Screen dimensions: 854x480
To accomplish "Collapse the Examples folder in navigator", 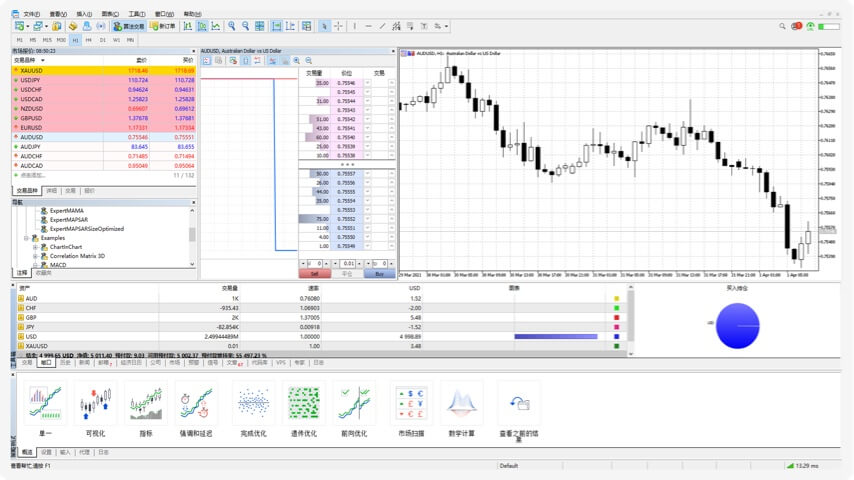I will tap(27, 238).
